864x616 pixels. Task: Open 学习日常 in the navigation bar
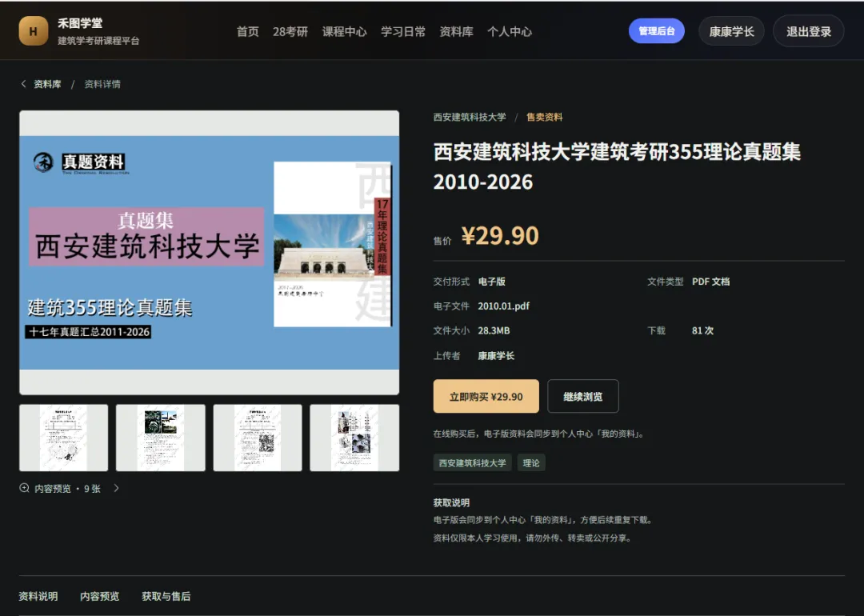point(402,31)
